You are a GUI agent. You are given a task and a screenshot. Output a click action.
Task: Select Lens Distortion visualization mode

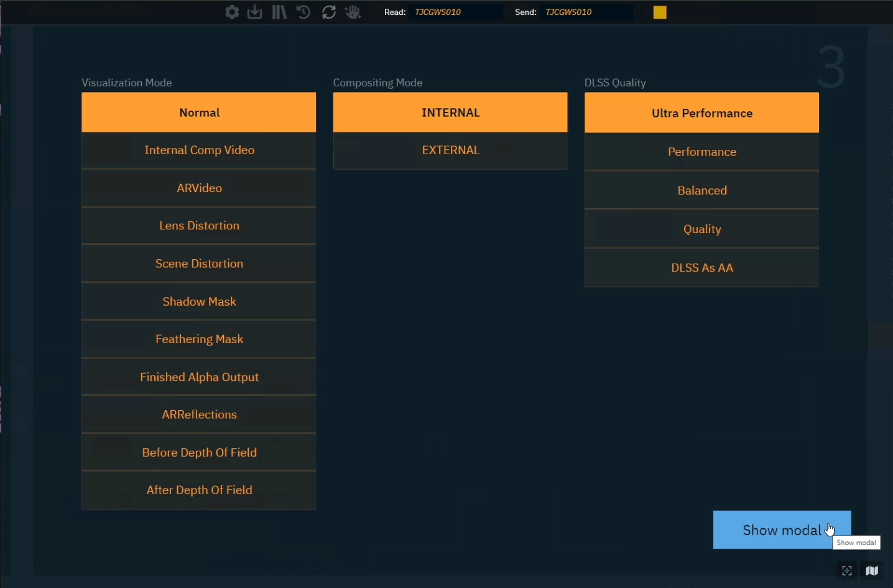pyautogui.click(x=199, y=226)
